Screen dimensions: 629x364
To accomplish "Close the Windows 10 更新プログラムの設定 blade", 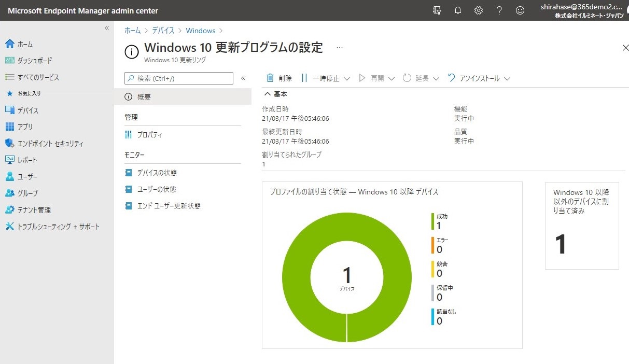I will coord(625,48).
